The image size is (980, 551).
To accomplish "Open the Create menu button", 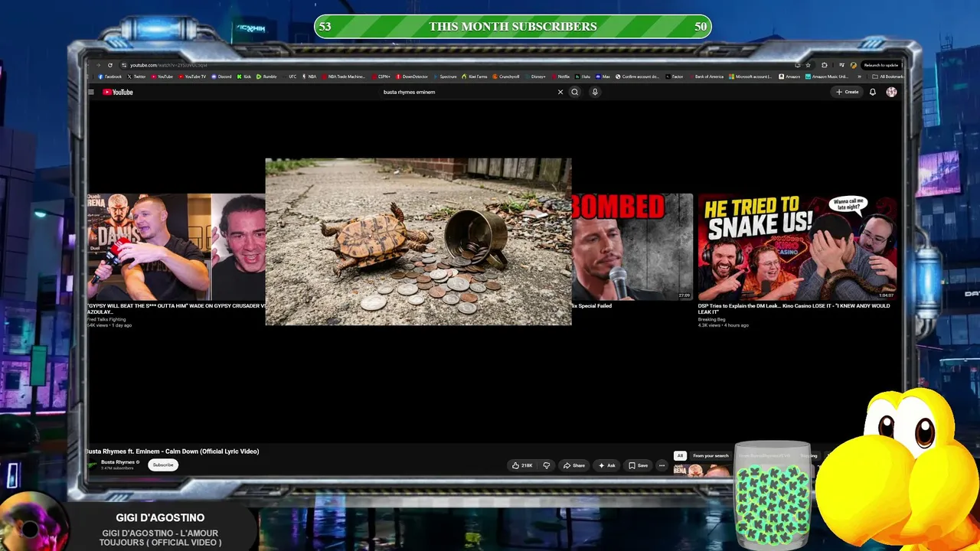I will (x=847, y=92).
